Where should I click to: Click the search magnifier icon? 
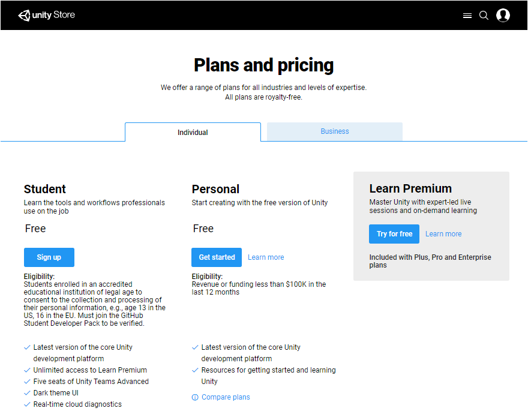pos(484,16)
